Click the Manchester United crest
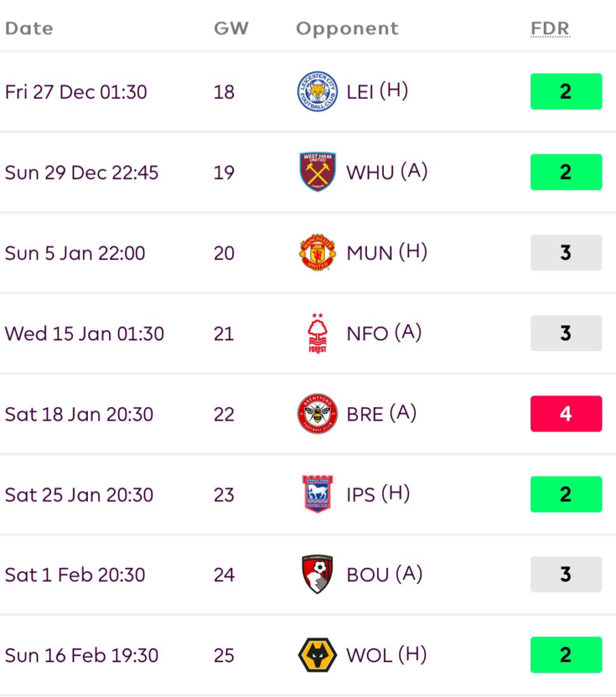This screenshot has height=697, width=616. 317,253
